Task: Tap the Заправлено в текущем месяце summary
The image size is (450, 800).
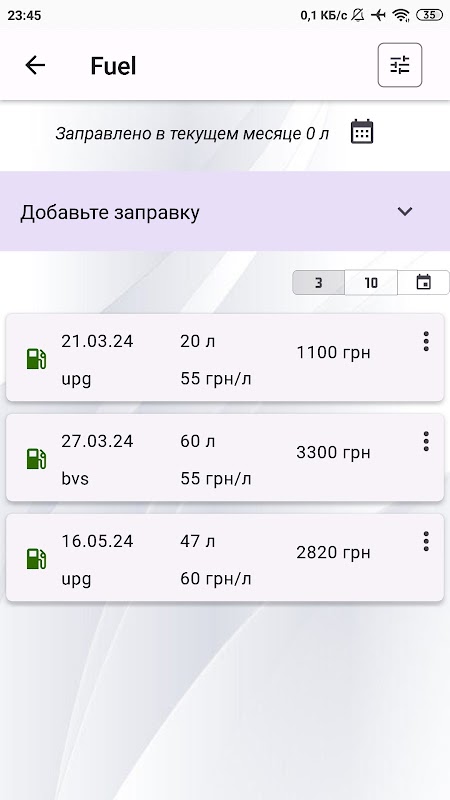Action: coord(192,134)
